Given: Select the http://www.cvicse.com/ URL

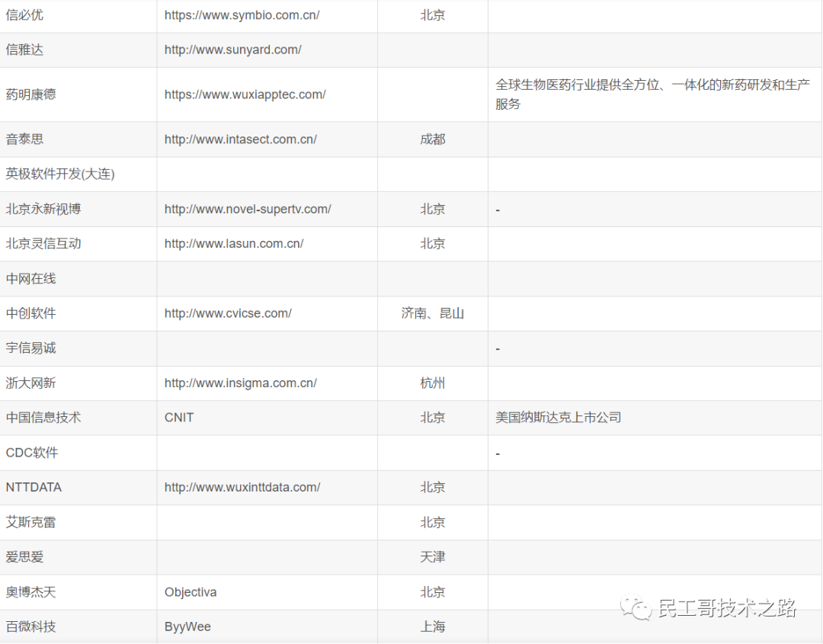Looking at the screenshot, I should coord(228,314).
